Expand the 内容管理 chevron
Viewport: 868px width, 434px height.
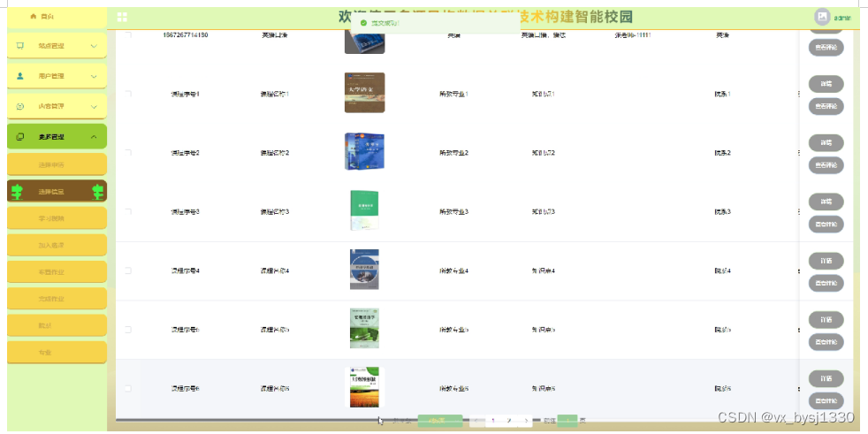coord(94,106)
